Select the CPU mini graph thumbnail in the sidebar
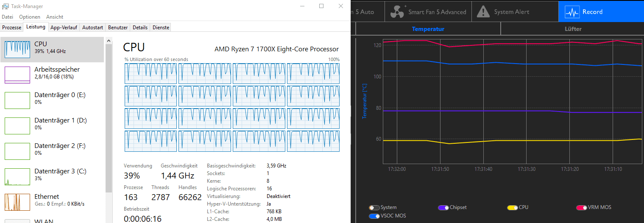Image resolution: width=644 pixels, height=223 pixels. pyautogui.click(x=17, y=50)
